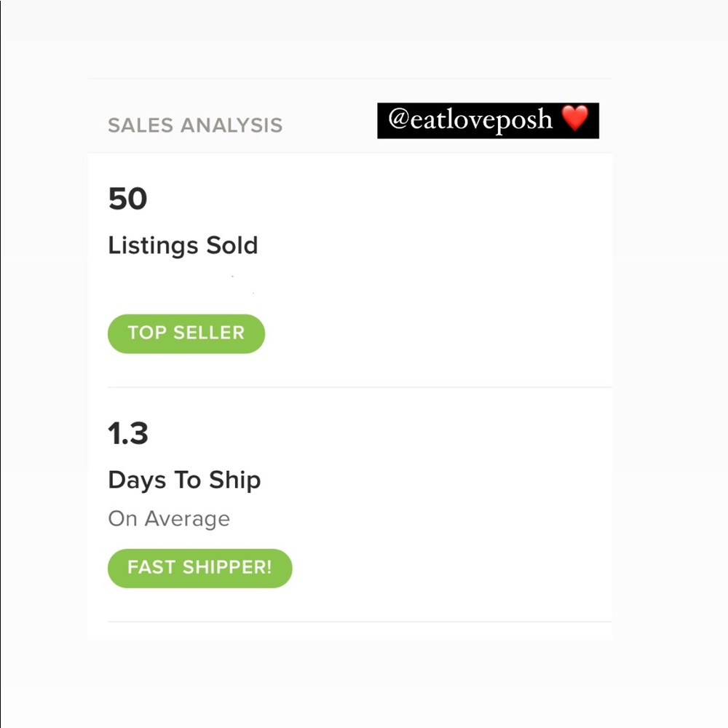
Task: Click the letter T in TOP SELLER
Action: 133,333
